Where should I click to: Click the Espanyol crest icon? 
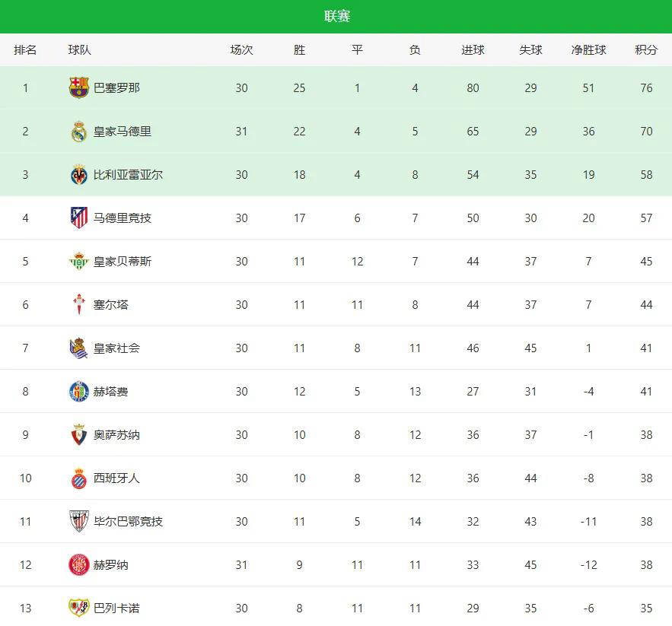pos(79,478)
